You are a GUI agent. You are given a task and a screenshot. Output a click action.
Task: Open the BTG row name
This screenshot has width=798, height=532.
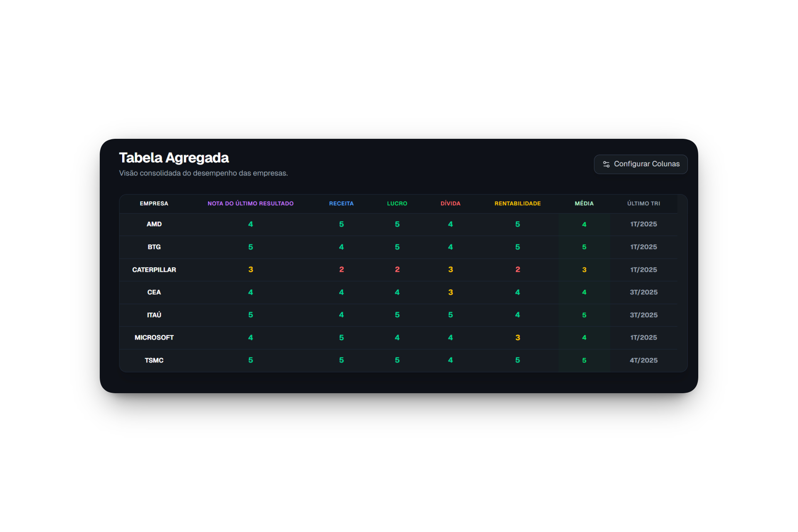point(154,247)
